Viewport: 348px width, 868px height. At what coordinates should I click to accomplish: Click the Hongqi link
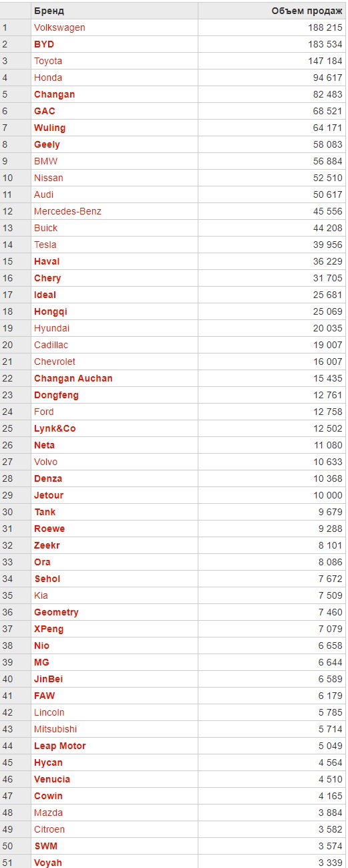(x=51, y=311)
